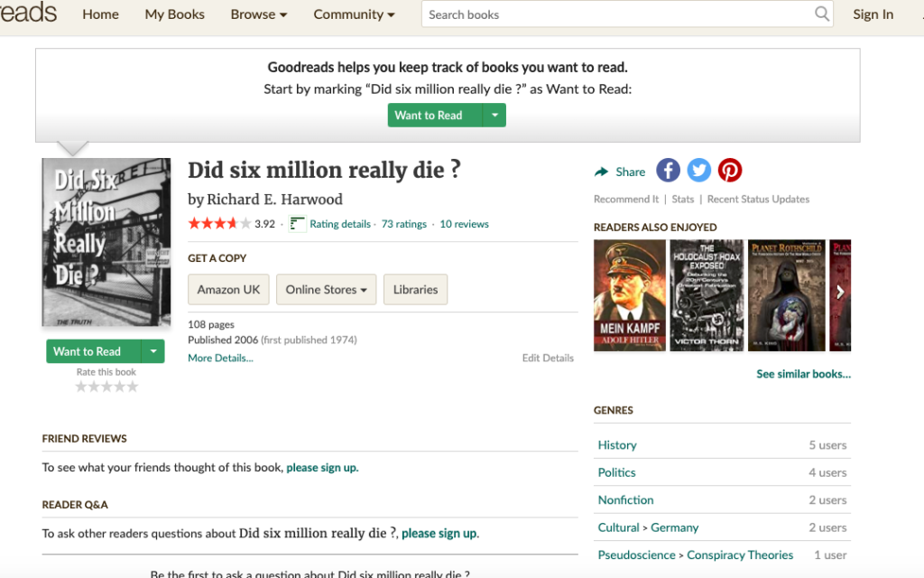924x578 pixels.
Task: Expand the Online Stores dropdown
Action: 326,290
